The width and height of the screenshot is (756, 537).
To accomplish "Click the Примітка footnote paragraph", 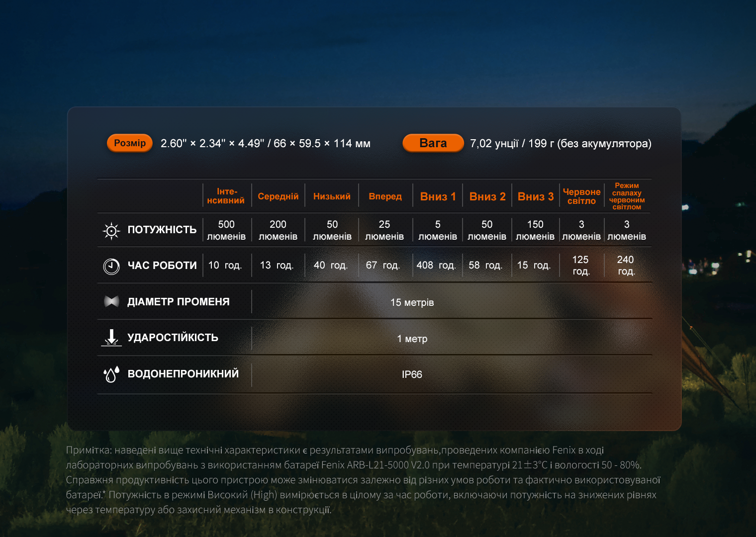I will (363, 480).
